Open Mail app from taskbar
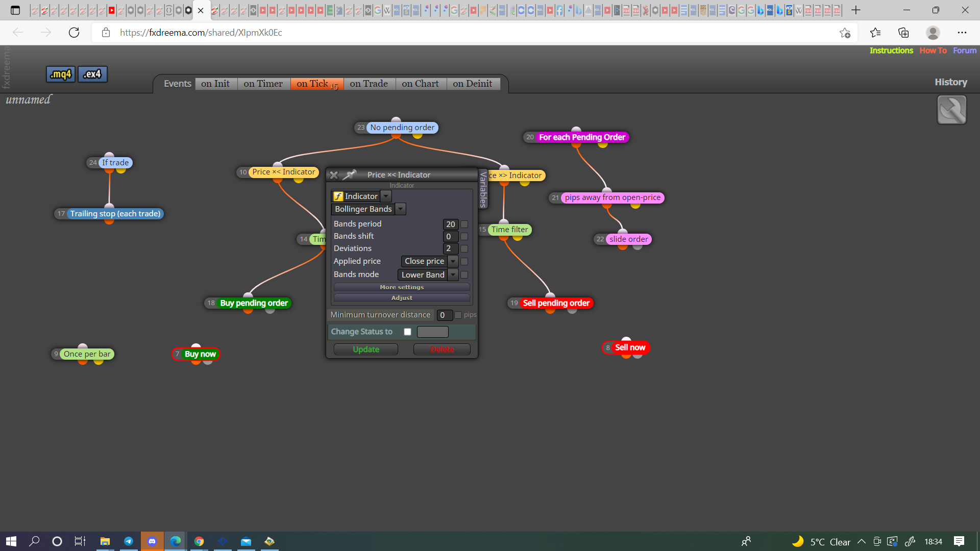 click(x=246, y=541)
